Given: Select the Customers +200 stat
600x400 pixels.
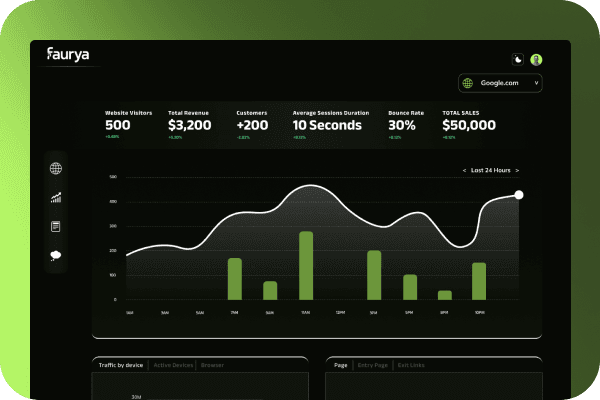Looking at the screenshot, I should [252, 124].
